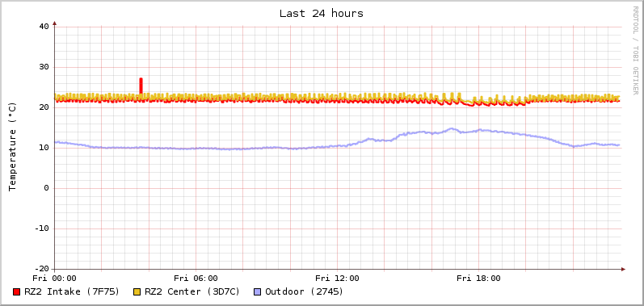The image size is (644, 306).
Task: Click the Fri 12:00 time axis label
Action: [337, 279]
